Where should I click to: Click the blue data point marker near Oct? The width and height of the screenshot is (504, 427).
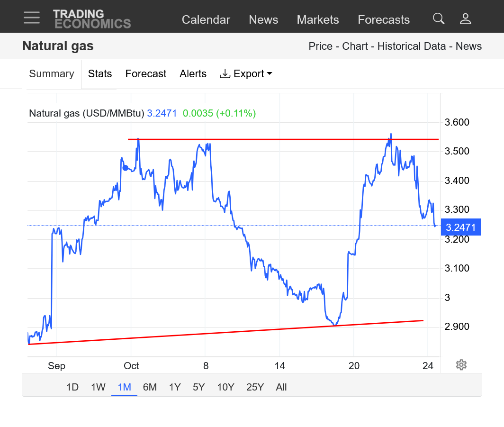click(126, 168)
